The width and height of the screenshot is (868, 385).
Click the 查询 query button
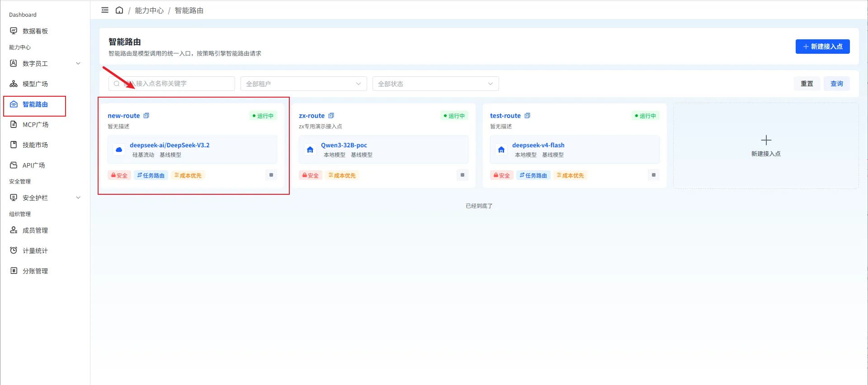pos(836,84)
